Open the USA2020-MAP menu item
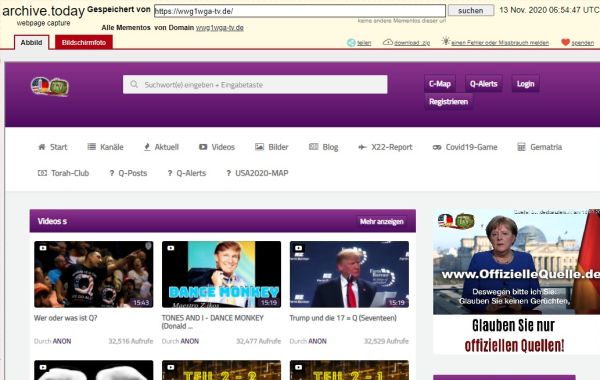The width and height of the screenshot is (600, 380). [x=257, y=173]
